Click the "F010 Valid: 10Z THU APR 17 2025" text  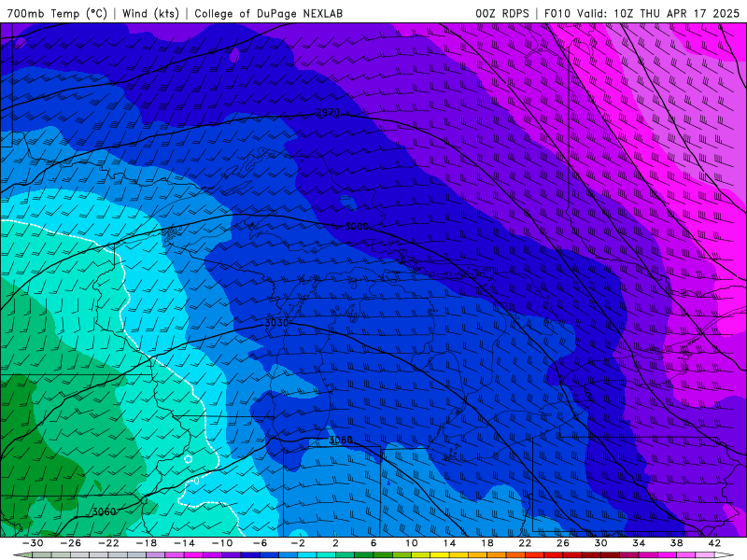click(641, 13)
